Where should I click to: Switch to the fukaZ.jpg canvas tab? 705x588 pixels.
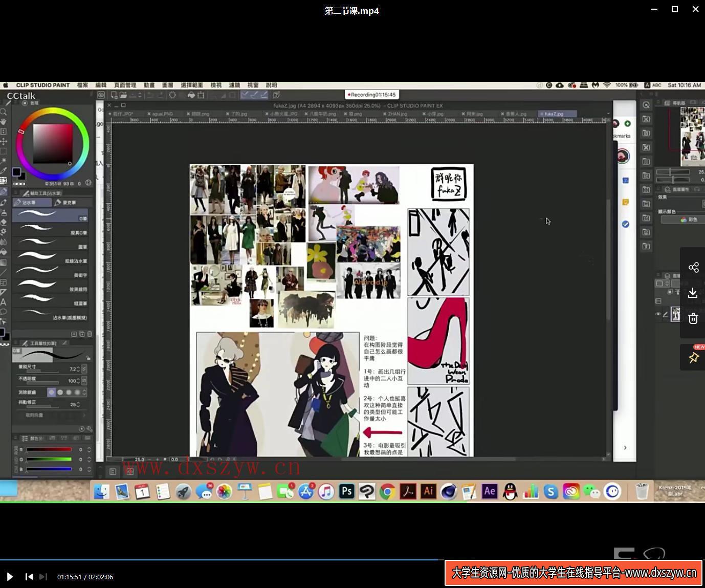[557, 114]
